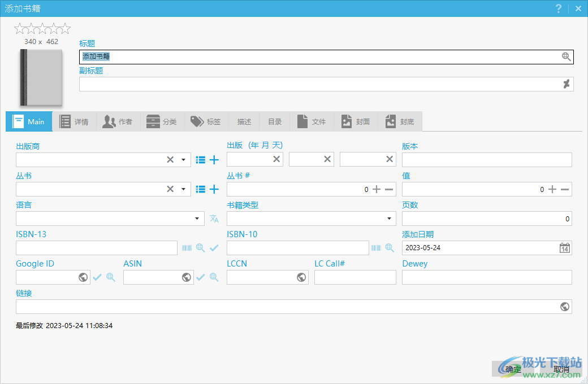588x384 pixels.
Task: Focus the Dewey input field
Action: click(487, 277)
